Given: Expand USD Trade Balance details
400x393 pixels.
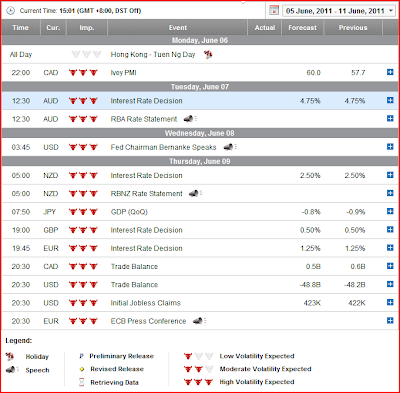Looking at the screenshot, I should point(390,284).
